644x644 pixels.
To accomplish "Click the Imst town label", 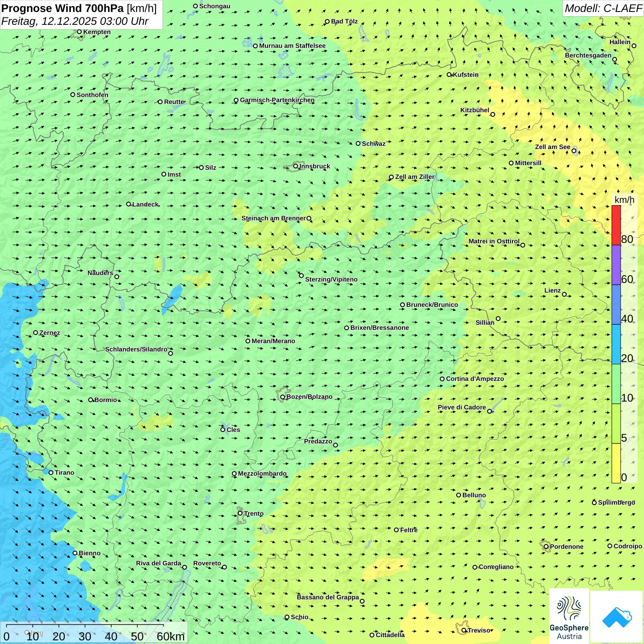I will pos(174,174).
